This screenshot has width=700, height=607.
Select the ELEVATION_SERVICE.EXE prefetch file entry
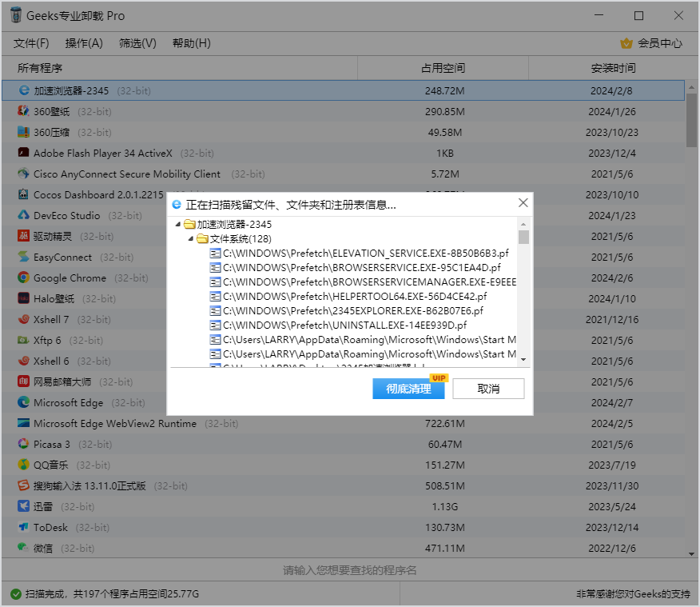click(360, 254)
